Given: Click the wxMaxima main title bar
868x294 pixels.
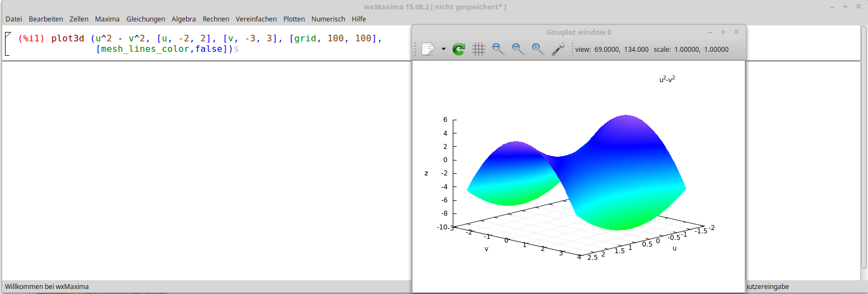Looking at the screenshot, I should [x=435, y=7].
